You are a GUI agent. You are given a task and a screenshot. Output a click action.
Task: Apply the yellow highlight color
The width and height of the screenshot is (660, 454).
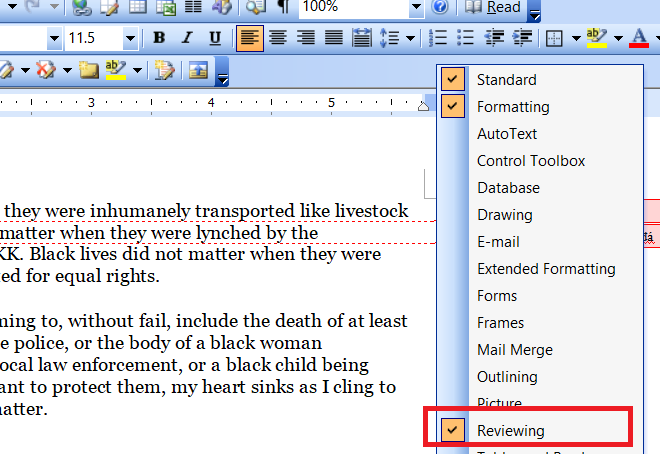tap(598, 39)
